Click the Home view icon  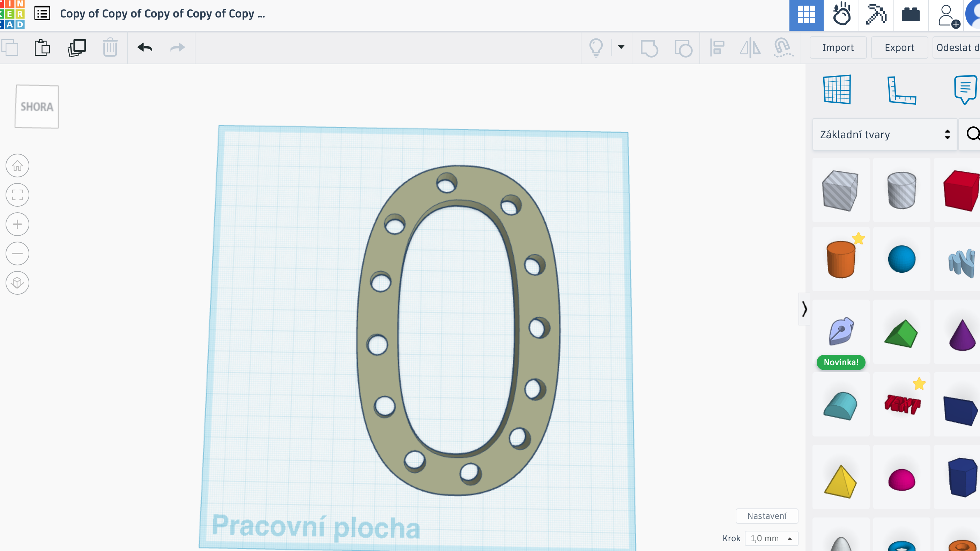click(x=17, y=166)
